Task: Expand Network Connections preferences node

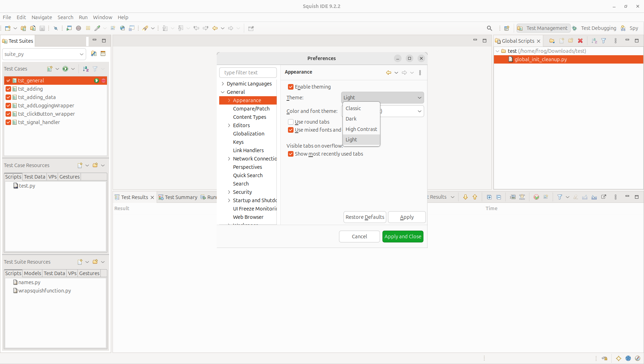Action: click(229, 159)
